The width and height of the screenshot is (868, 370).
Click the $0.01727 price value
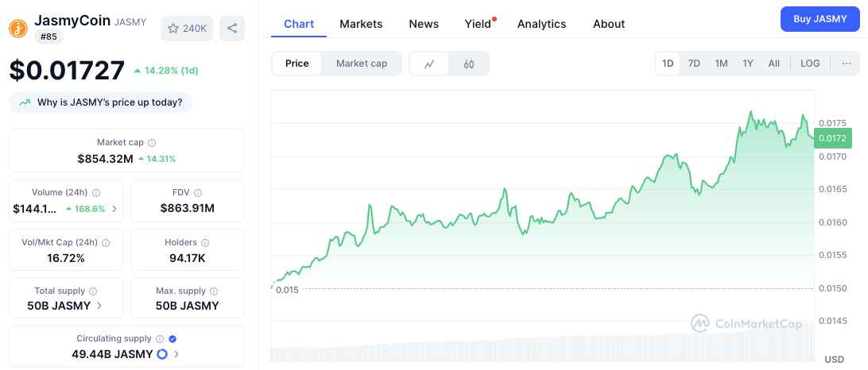click(x=67, y=71)
